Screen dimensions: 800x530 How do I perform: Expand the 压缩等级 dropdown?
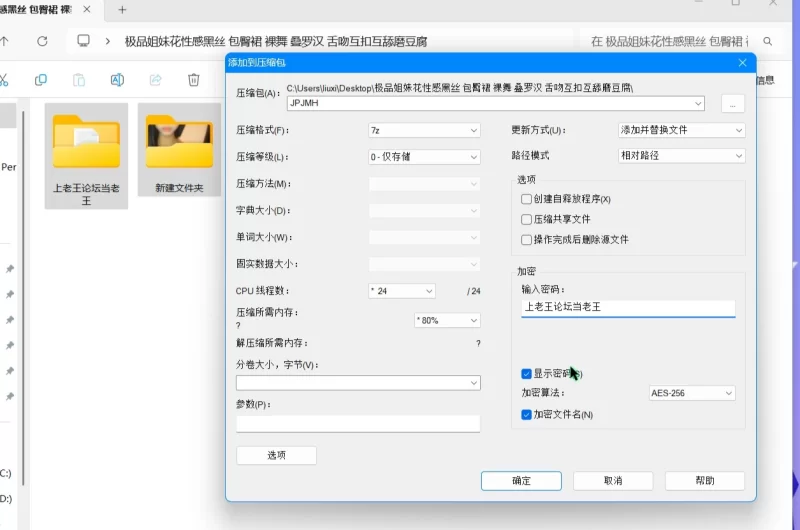(424, 157)
